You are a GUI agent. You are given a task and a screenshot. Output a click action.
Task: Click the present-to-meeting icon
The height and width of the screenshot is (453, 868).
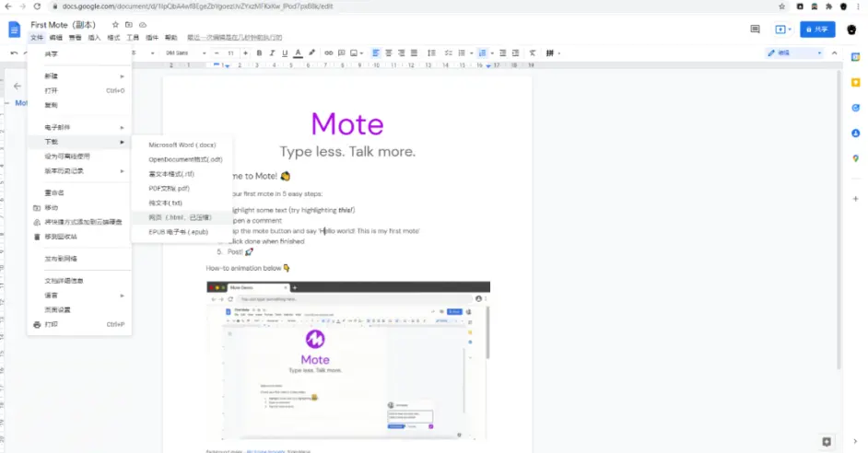[x=782, y=29]
